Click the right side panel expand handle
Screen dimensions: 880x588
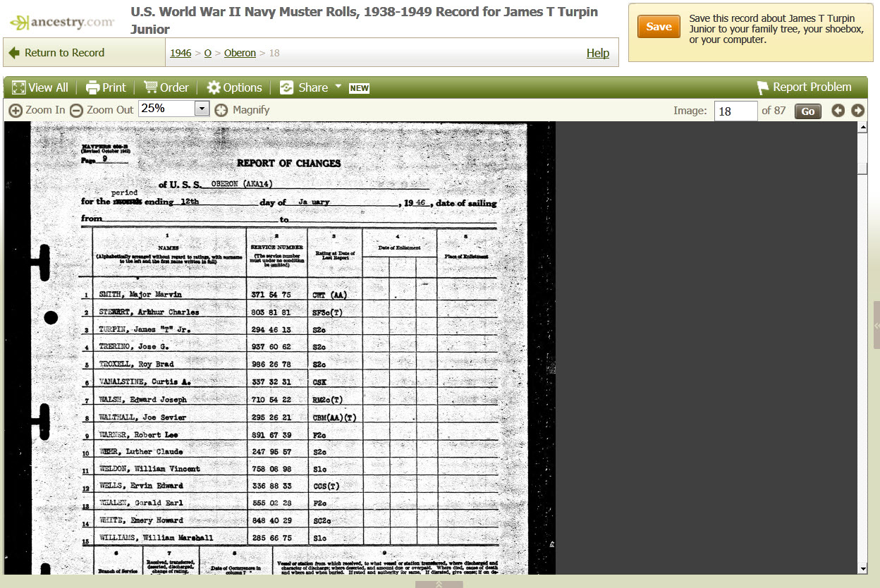[876, 324]
